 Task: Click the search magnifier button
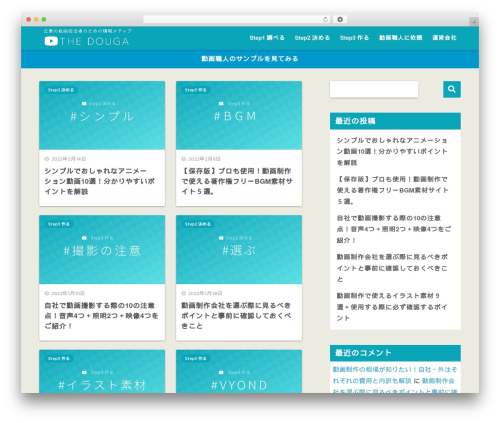click(x=452, y=89)
